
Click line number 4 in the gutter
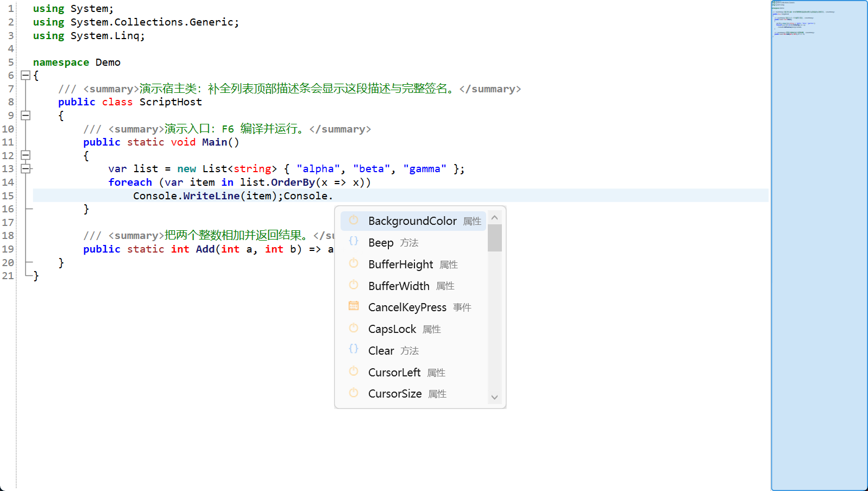click(x=11, y=49)
